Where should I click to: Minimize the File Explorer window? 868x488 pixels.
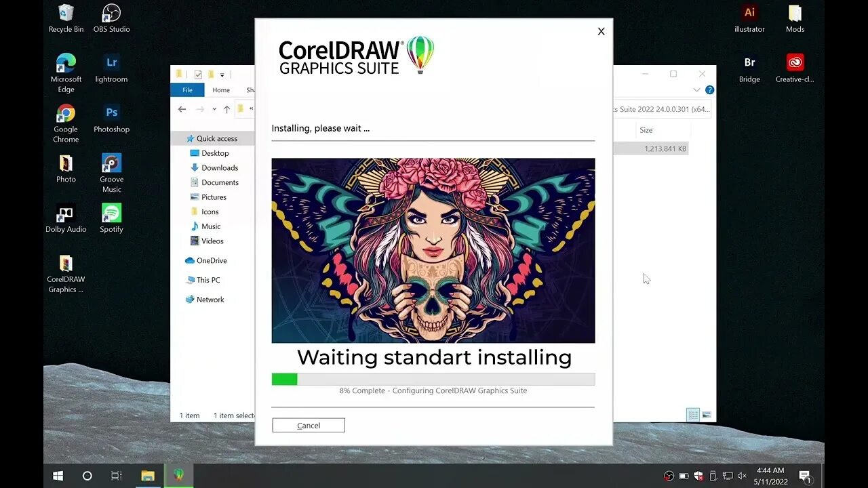[645, 74]
